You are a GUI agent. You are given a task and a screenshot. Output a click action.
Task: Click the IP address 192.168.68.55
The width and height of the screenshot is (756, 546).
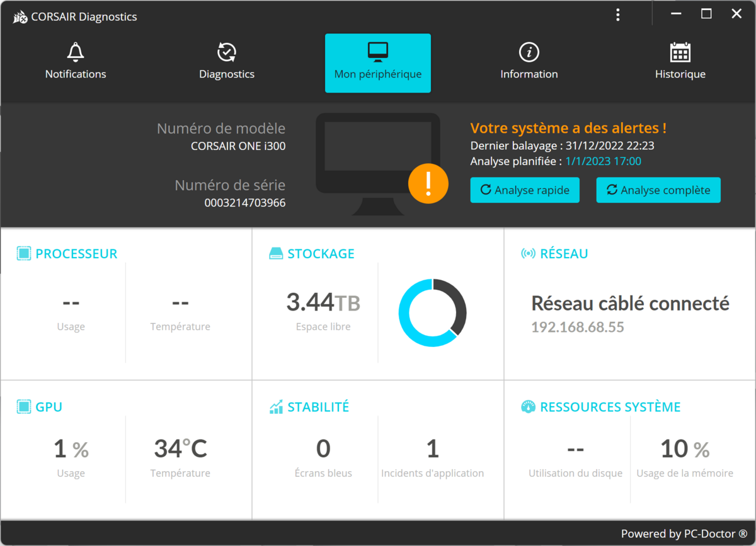(578, 327)
